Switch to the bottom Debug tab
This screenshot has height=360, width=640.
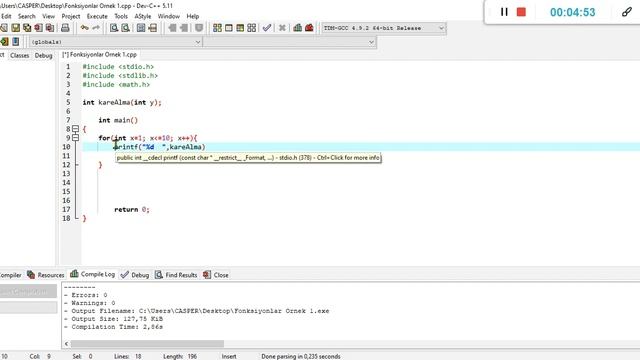(135, 275)
